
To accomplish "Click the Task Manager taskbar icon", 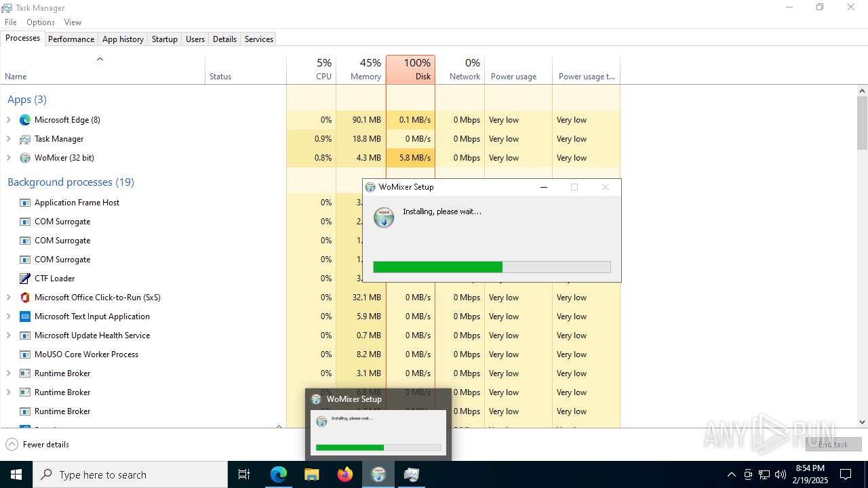I will pyautogui.click(x=412, y=474).
